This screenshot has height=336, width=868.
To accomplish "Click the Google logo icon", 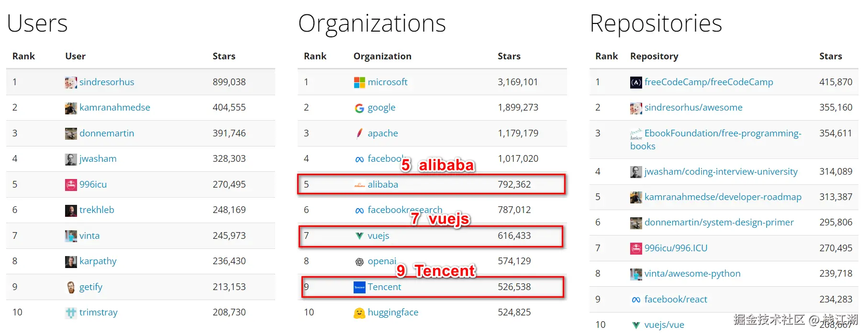I will (x=359, y=108).
